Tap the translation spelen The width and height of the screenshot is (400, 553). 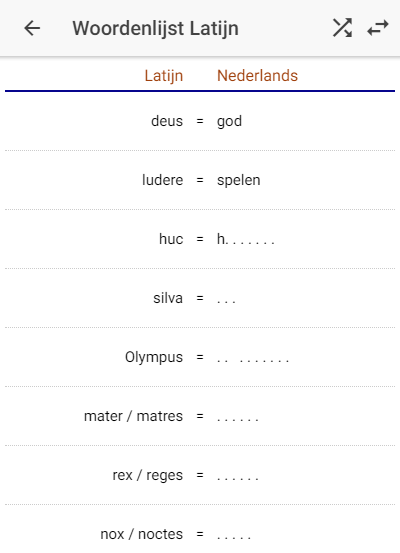click(238, 181)
